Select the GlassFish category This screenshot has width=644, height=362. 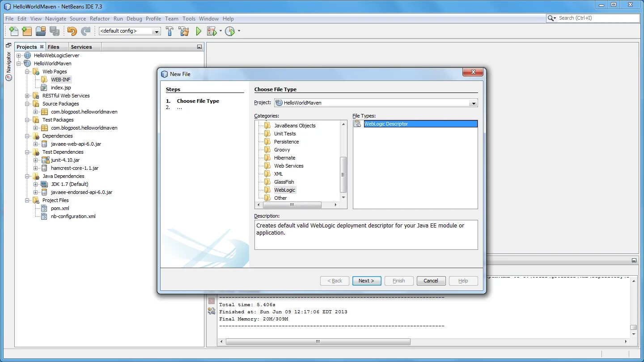pyautogui.click(x=284, y=182)
